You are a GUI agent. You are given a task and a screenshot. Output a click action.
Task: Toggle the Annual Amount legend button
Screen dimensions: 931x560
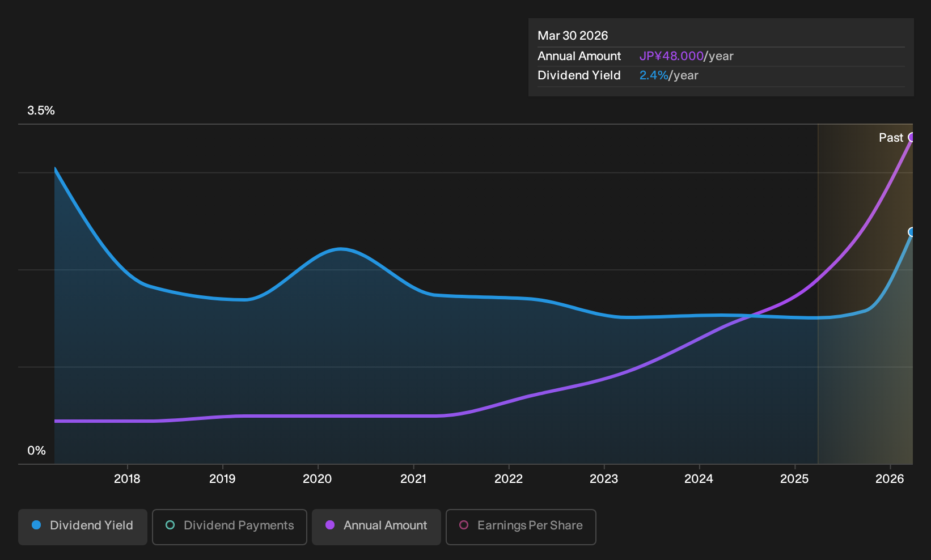(x=376, y=527)
